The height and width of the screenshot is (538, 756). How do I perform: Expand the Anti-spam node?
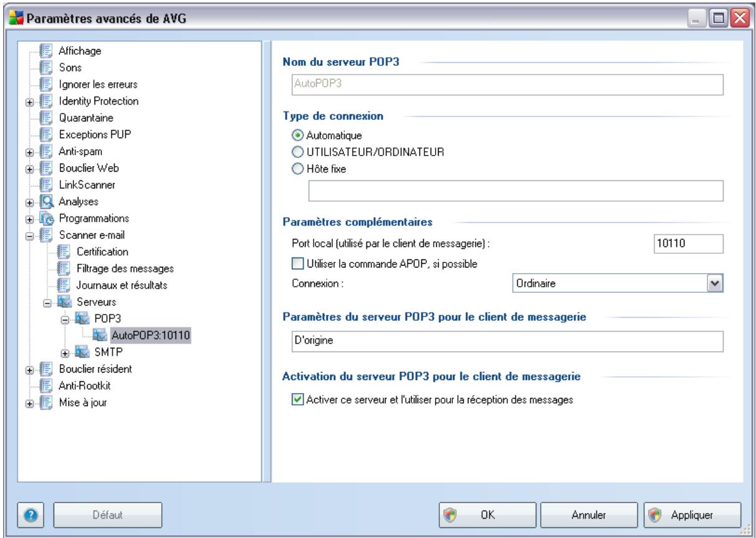click(x=30, y=152)
